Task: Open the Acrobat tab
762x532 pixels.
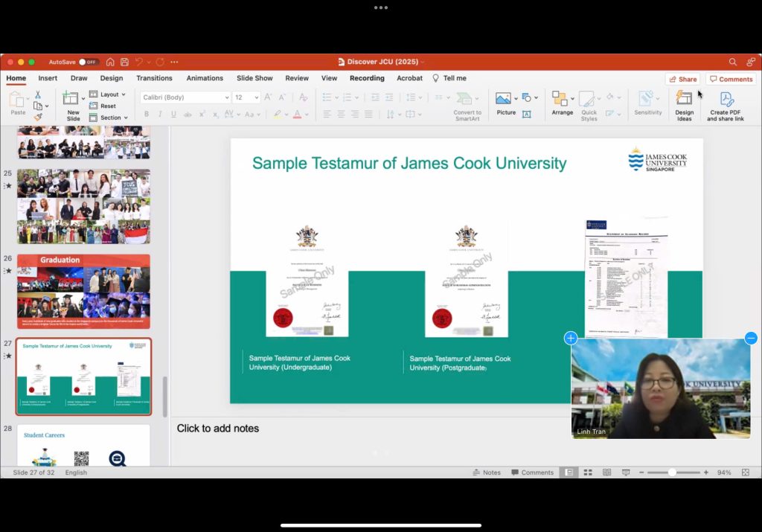Action: (x=410, y=78)
